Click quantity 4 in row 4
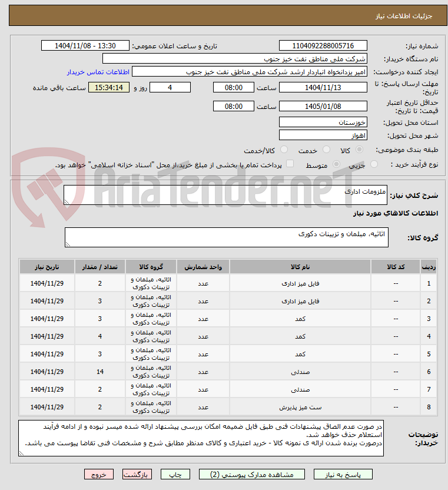This screenshot has height=490, width=448. (100, 336)
